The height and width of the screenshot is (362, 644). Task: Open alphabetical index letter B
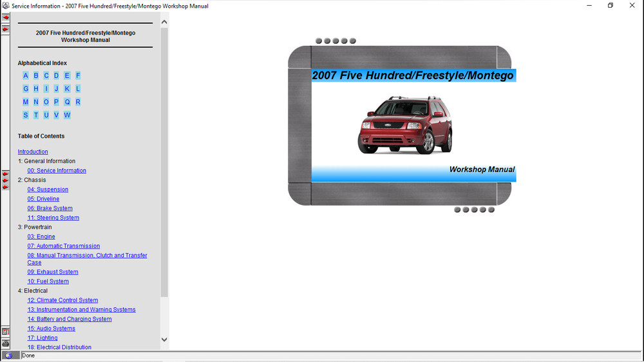click(35, 75)
